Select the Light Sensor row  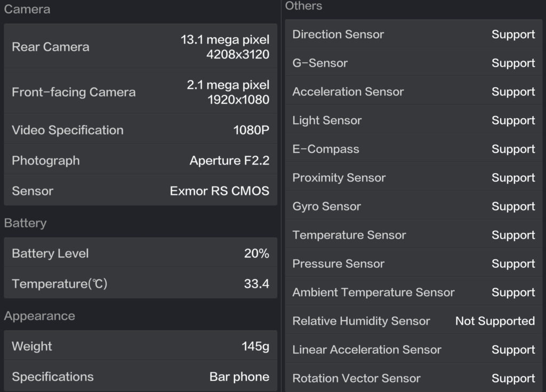coord(413,120)
